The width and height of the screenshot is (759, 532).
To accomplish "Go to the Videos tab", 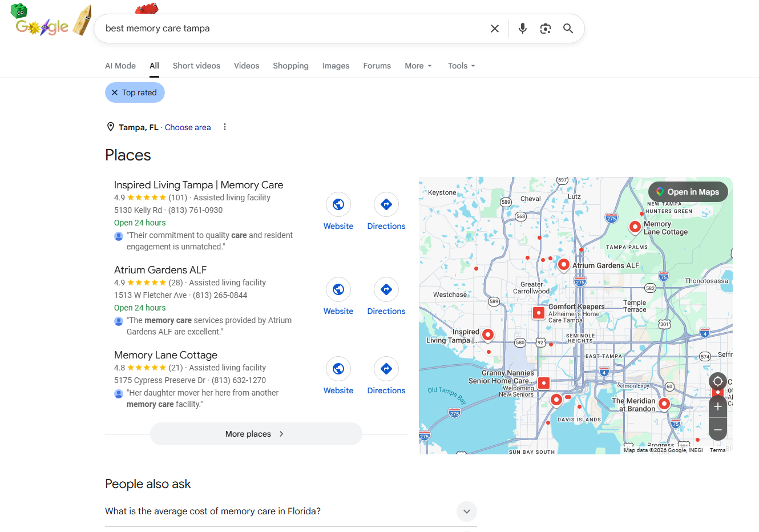I will [247, 66].
